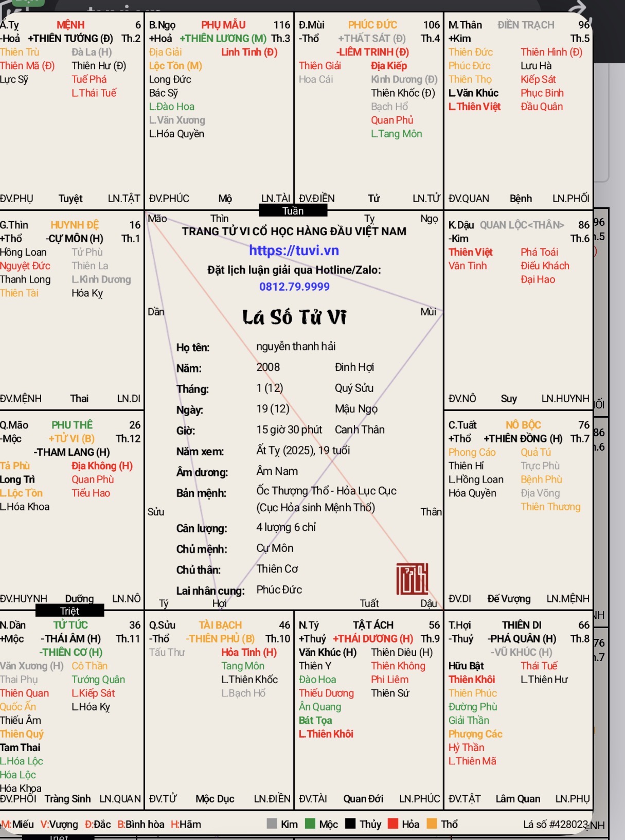Screen dimensions: 625x840
Task: Click the gray Kim legend square
Action: [x=272, y=824]
